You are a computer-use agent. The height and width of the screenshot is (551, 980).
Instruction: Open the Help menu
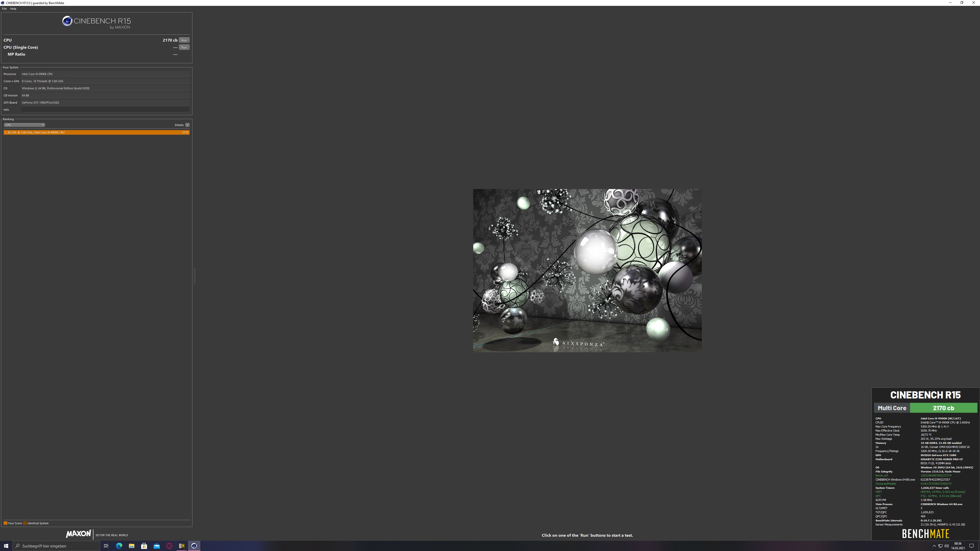13,8
